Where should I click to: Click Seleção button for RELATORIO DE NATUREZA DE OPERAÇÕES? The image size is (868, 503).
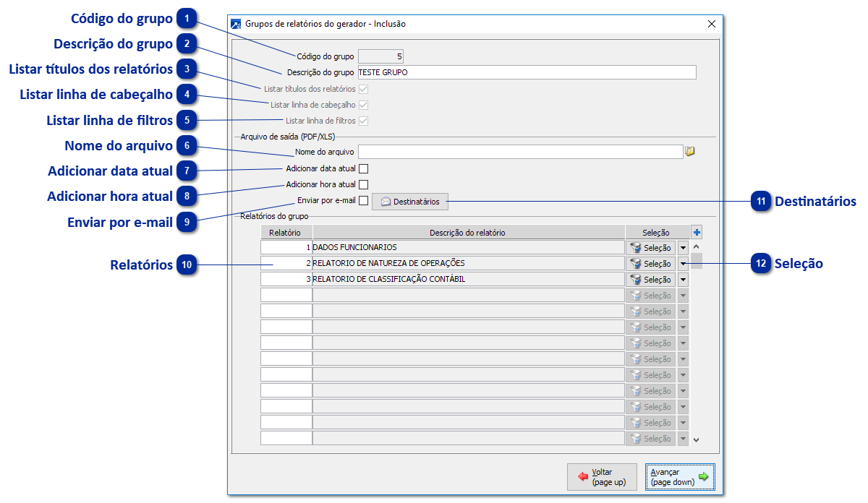651,264
